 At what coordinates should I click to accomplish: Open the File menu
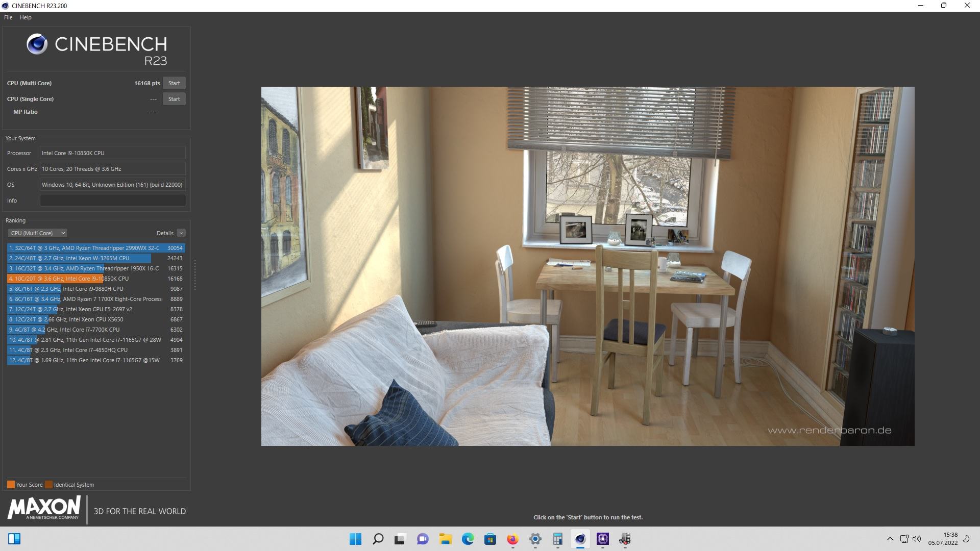click(x=8, y=17)
